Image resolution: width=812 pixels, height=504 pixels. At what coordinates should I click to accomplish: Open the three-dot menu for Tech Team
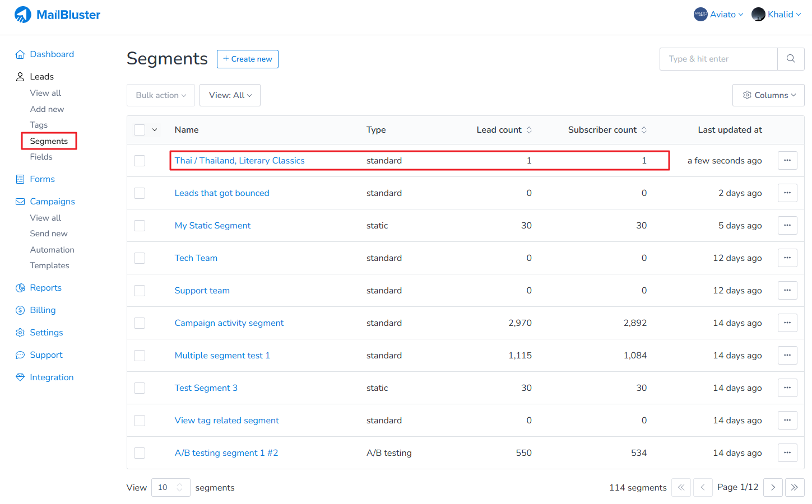[x=787, y=258]
